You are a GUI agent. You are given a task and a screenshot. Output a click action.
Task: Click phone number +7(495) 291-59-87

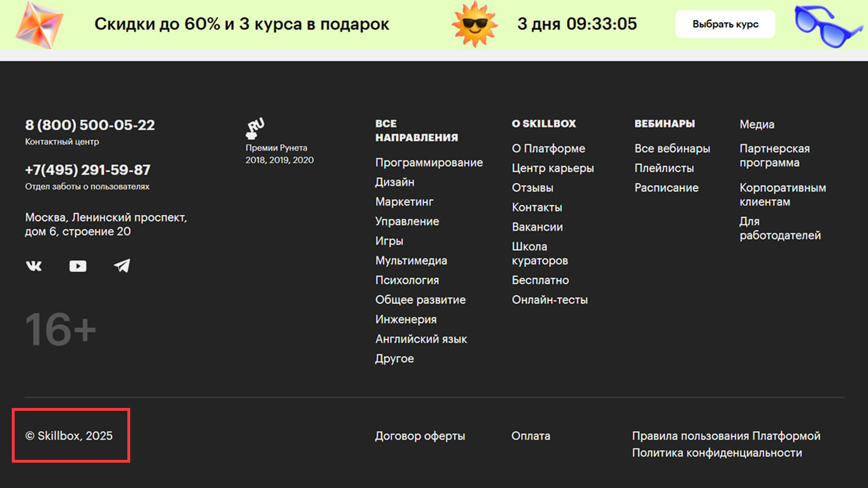(88, 170)
